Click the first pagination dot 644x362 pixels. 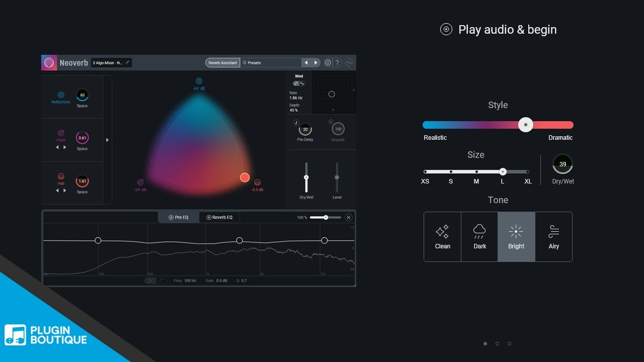tap(485, 343)
